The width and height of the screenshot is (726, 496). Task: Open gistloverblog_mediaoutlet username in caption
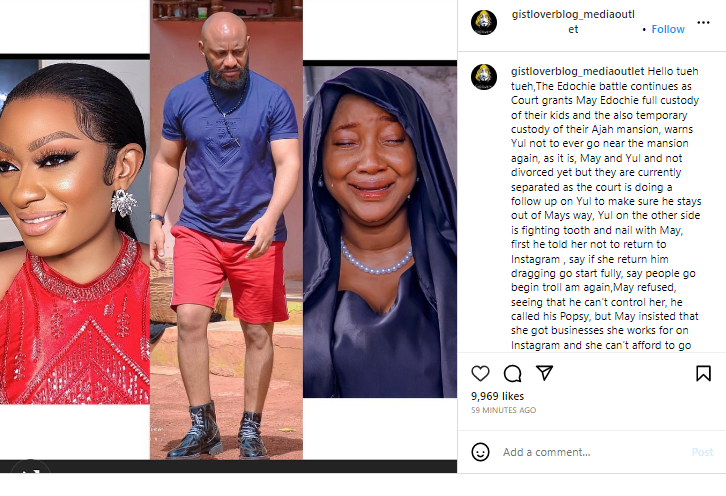tap(577, 71)
